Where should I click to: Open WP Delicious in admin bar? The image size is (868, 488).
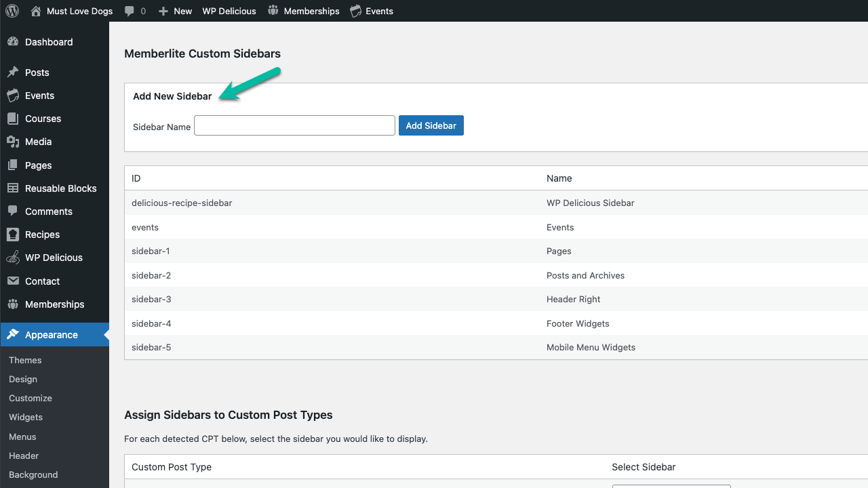(229, 11)
